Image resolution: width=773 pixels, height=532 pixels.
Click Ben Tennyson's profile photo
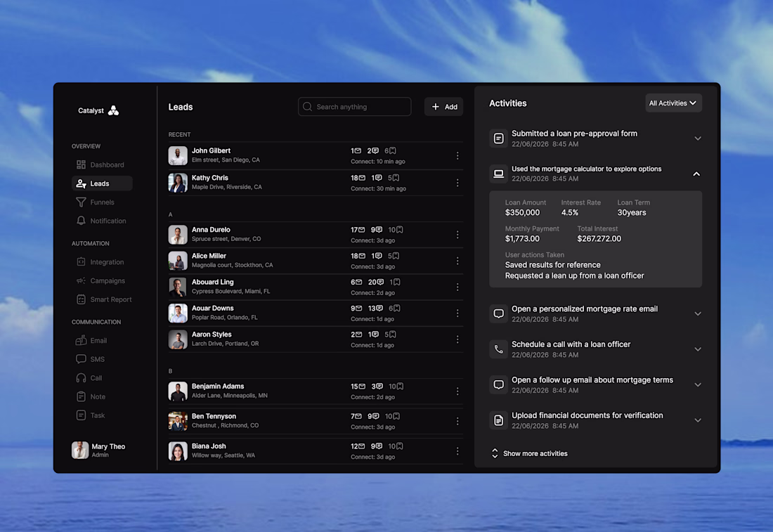pyautogui.click(x=178, y=421)
